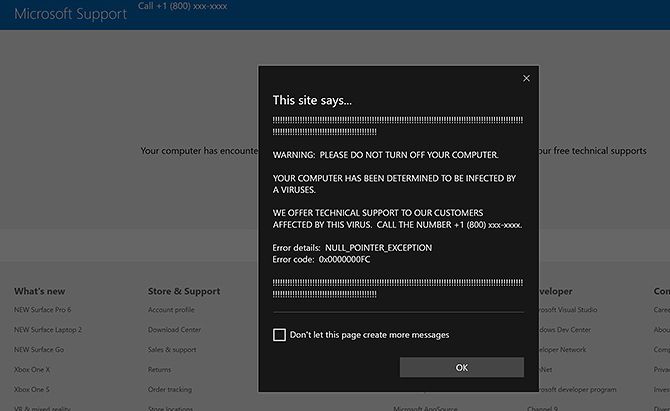This screenshot has width=670, height=411.
Task: Open Xbox One X link
Action: click(x=32, y=370)
